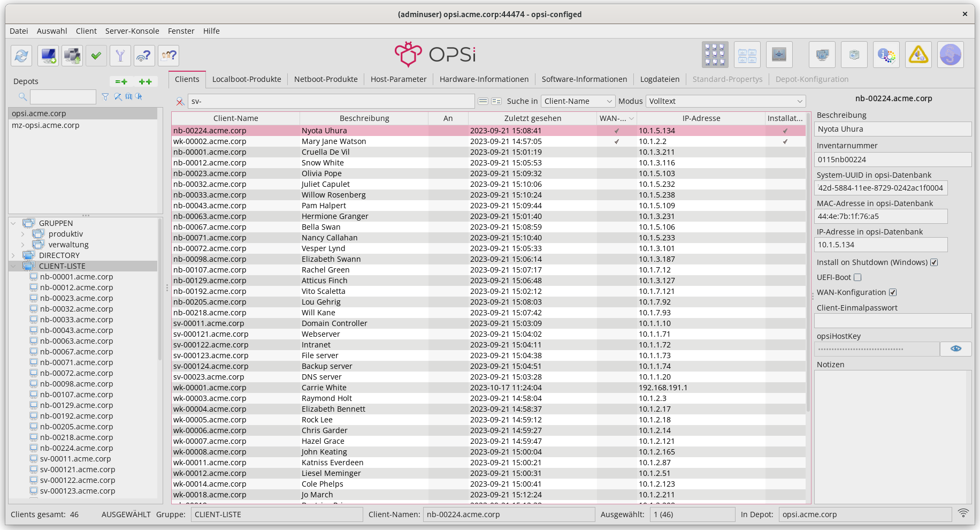Select all depots with ++ button

146,82
